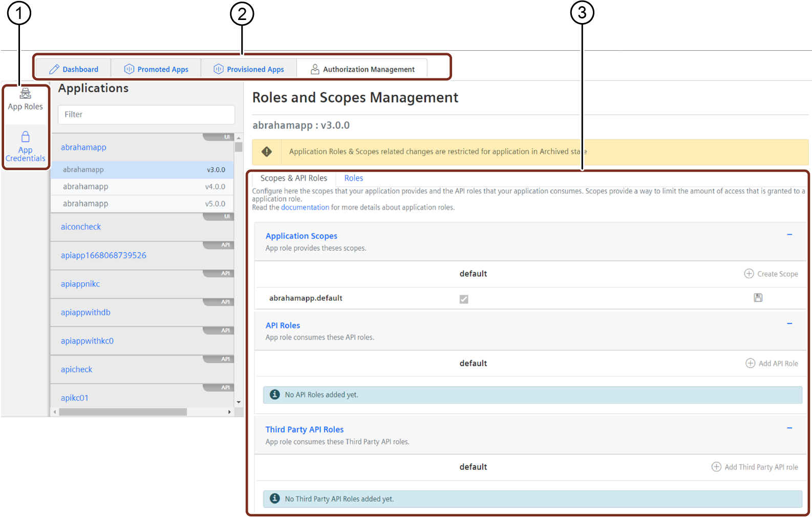Click the warning diamond icon in banner
The image size is (812, 518).
point(267,152)
